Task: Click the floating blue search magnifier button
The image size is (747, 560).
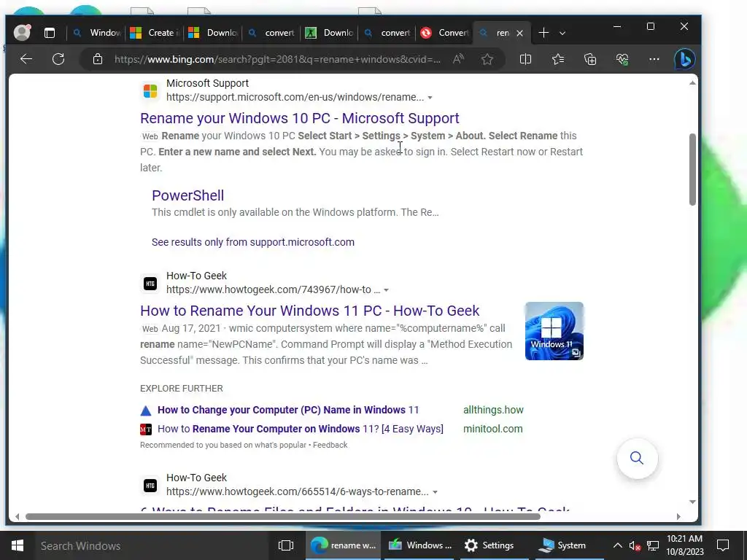Action: [637, 458]
